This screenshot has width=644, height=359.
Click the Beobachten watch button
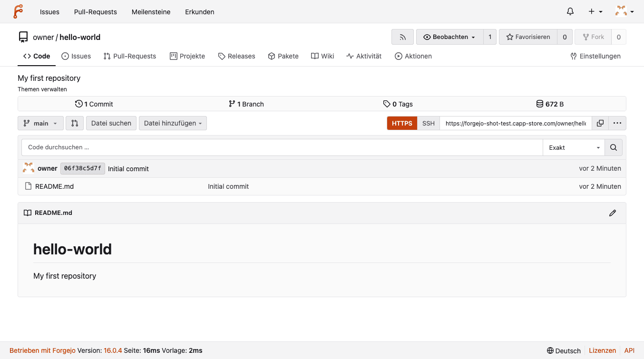pos(449,37)
